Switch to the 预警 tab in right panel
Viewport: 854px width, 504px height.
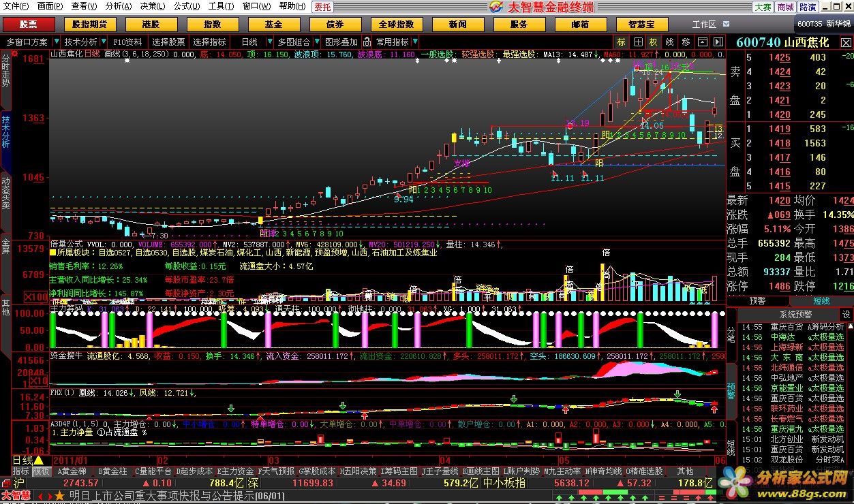(757, 300)
